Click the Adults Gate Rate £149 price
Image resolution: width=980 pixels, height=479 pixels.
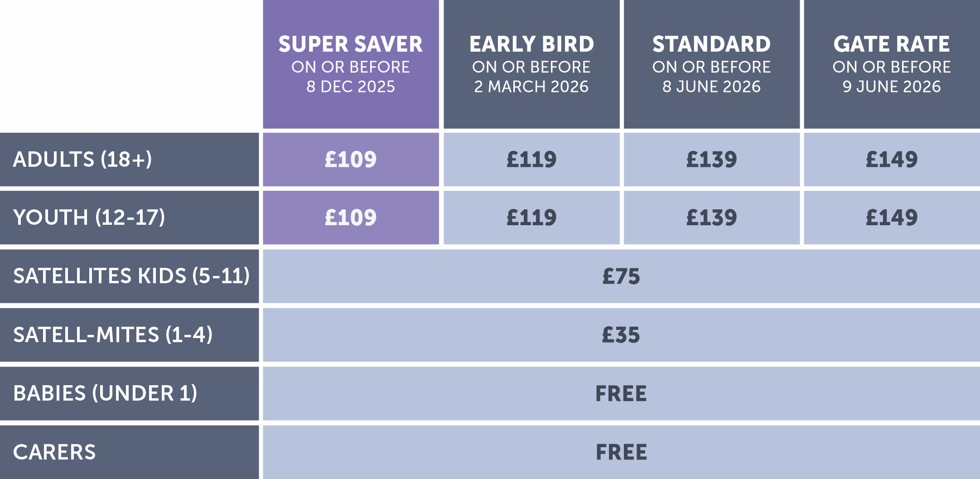(892, 160)
